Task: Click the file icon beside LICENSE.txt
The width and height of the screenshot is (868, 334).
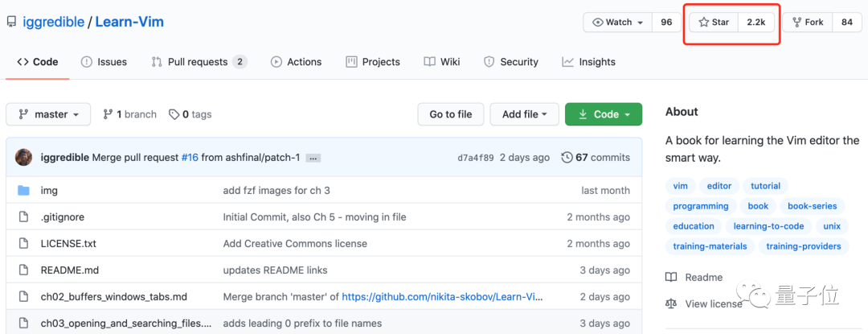Action: [23, 243]
